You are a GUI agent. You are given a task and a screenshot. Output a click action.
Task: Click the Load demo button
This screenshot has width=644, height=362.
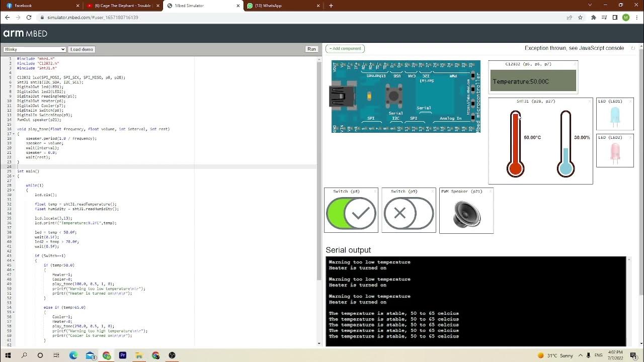pyautogui.click(x=82, y=49)
